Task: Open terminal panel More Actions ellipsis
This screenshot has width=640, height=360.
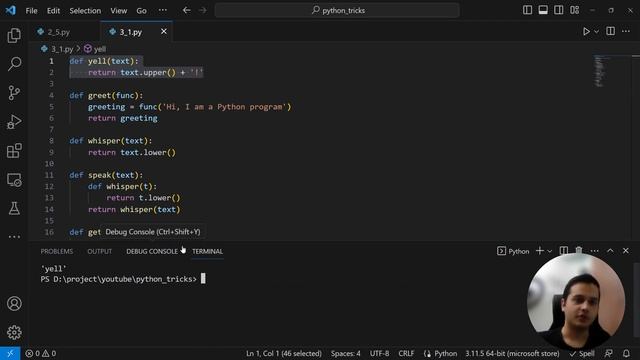Action: click(594, 251)
